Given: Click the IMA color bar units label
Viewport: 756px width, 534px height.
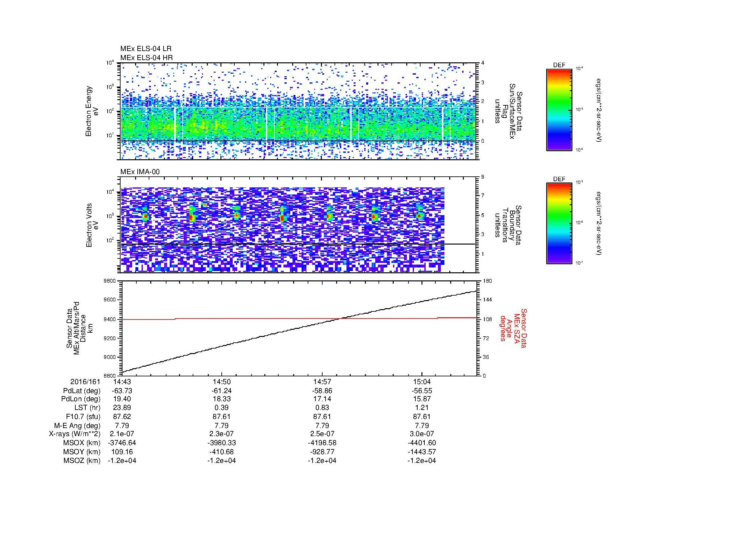Looking at the screenshot, I should point(599,224).
